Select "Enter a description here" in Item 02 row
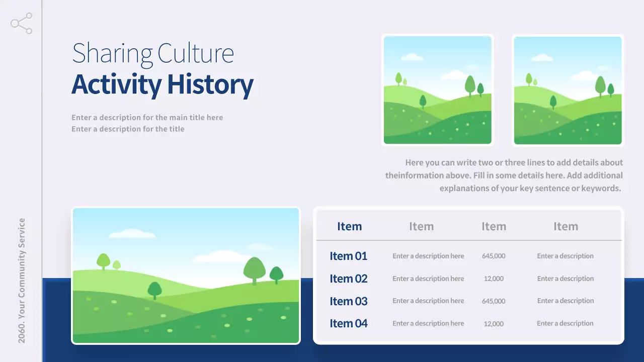Screen dimensions: 644x362 [x=428, y=279]
